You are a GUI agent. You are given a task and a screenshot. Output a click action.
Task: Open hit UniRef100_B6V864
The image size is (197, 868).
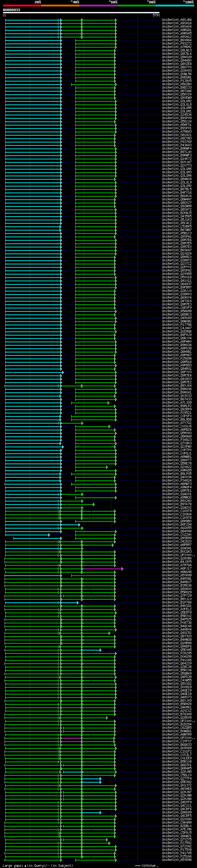(177, 40)
